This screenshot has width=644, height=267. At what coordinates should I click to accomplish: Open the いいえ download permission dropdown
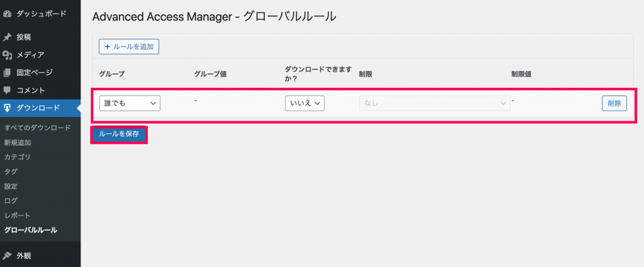(305, 104)
